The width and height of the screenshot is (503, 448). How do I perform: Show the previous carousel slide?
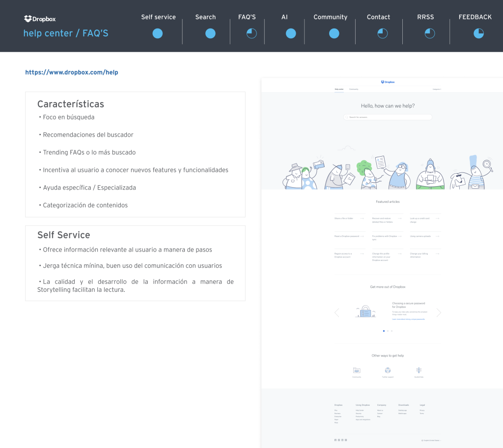click(x=337, y=312)
